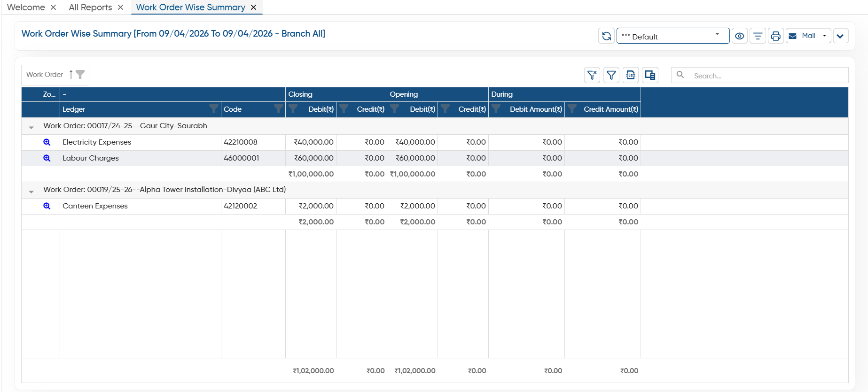Select the grand total ₹1,02,000.00 closing debit

[x=313, y=371]
